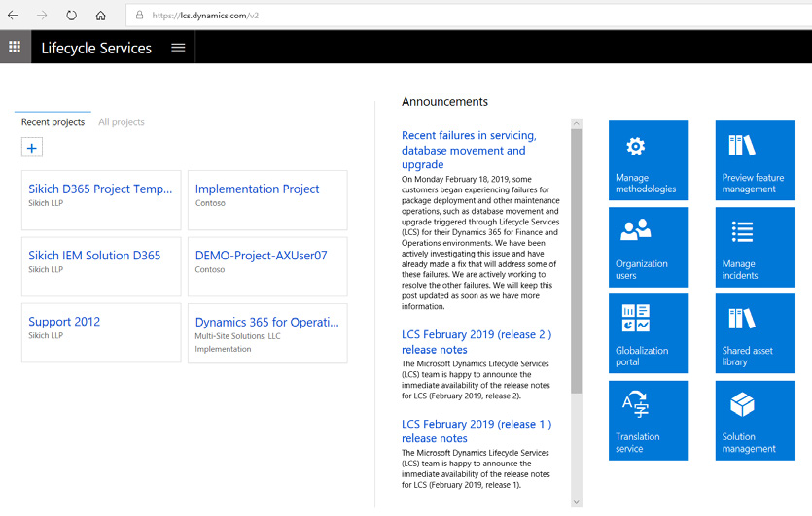This screenshot has height=516, width=812.
Task: Open the Globalization portal tile
Action: (x=648, y=333)
